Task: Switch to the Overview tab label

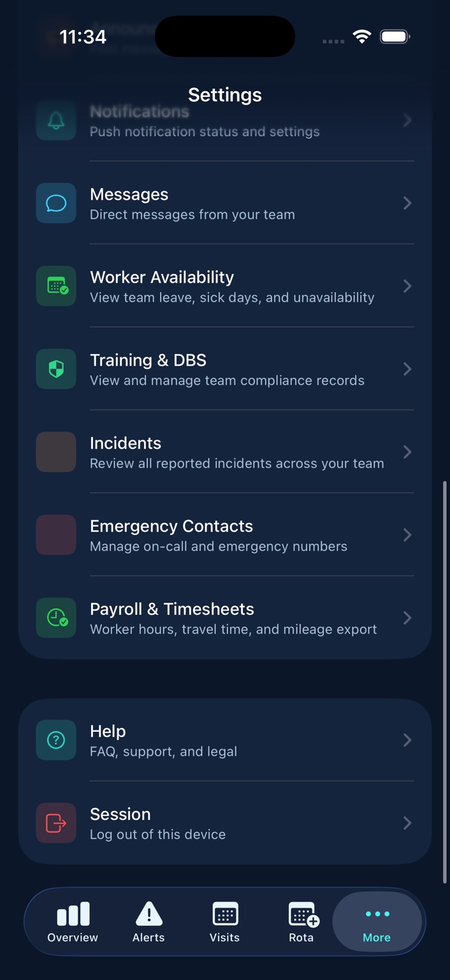Action: [73, 937]
